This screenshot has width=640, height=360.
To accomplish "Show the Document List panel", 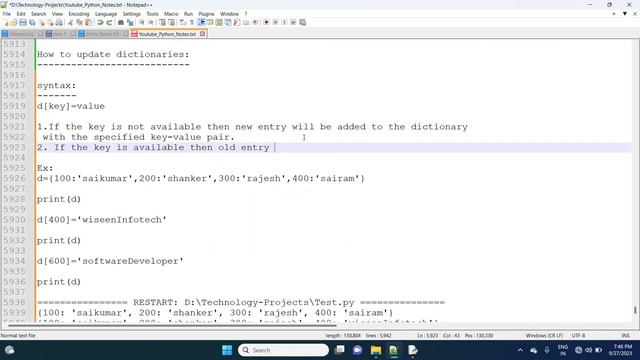I will [x=228, y=22].
